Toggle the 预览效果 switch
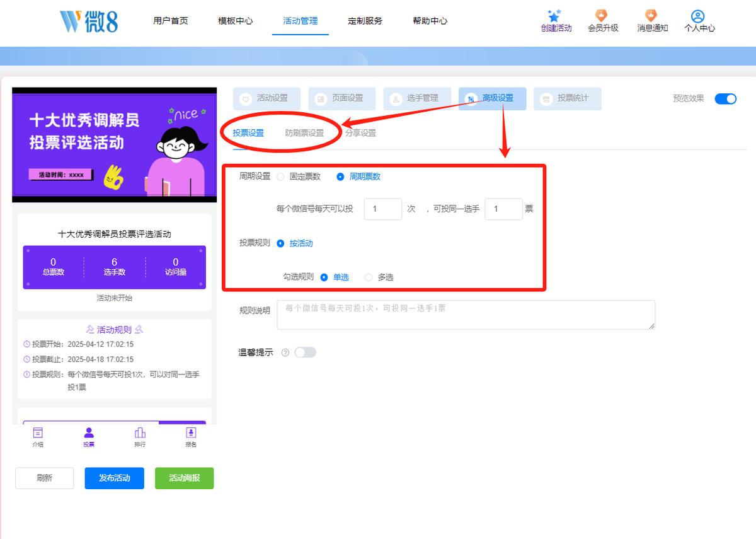756x539 pixels. (x=726, y=98)
